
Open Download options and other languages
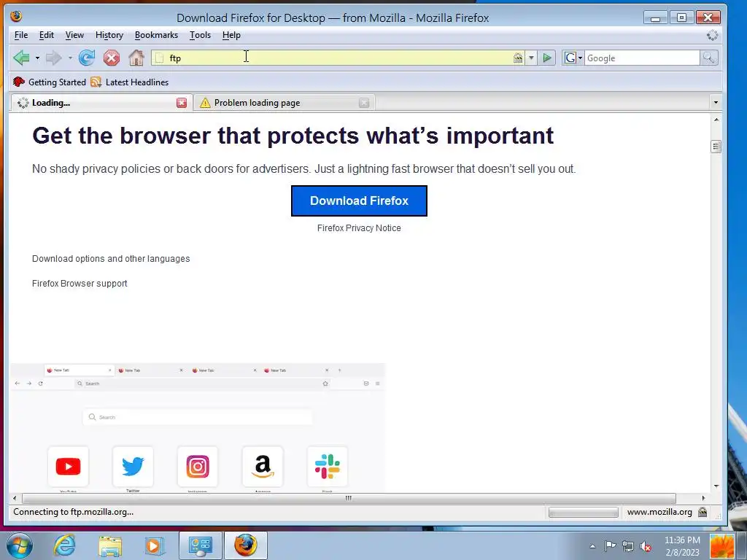click(111, 259)
